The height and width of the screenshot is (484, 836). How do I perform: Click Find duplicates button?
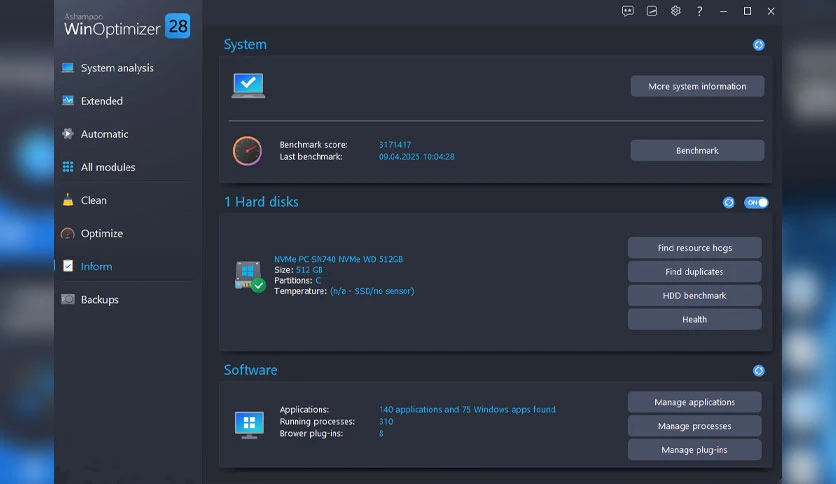coord(694,272)
